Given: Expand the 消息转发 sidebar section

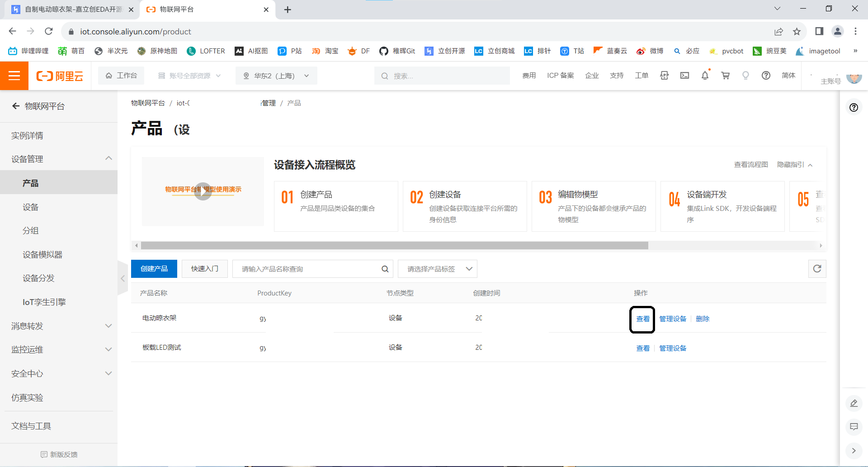Looking at the screenshot, I should click(59, 326).
